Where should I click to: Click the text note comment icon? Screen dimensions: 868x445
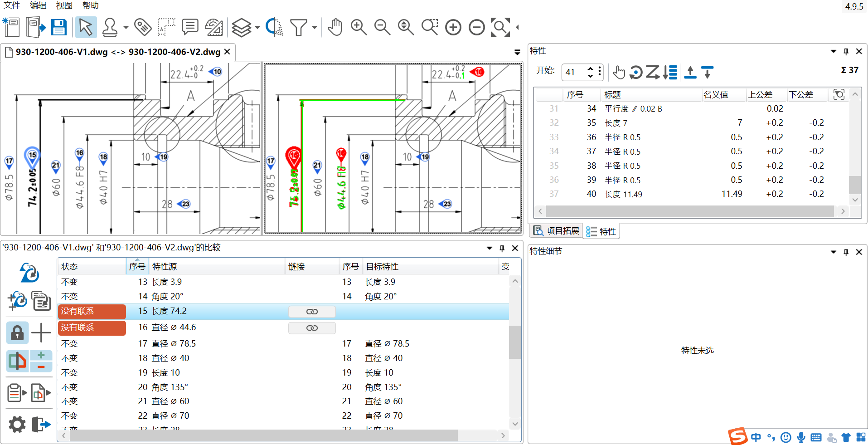tap(190, 28)
